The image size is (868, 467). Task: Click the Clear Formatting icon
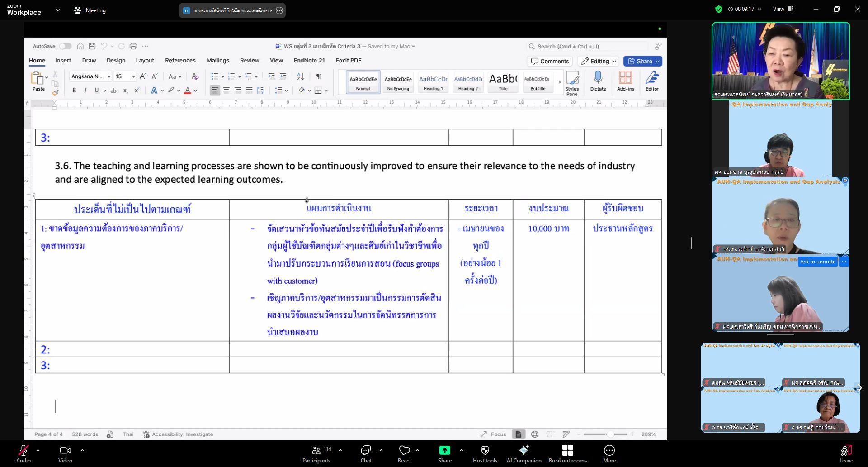[x=195, y=76]
